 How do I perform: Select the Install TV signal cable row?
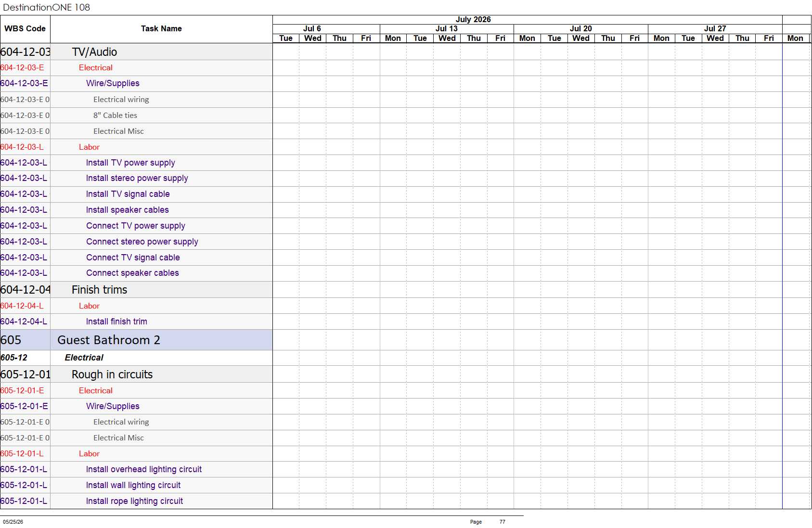click(136, 194)
